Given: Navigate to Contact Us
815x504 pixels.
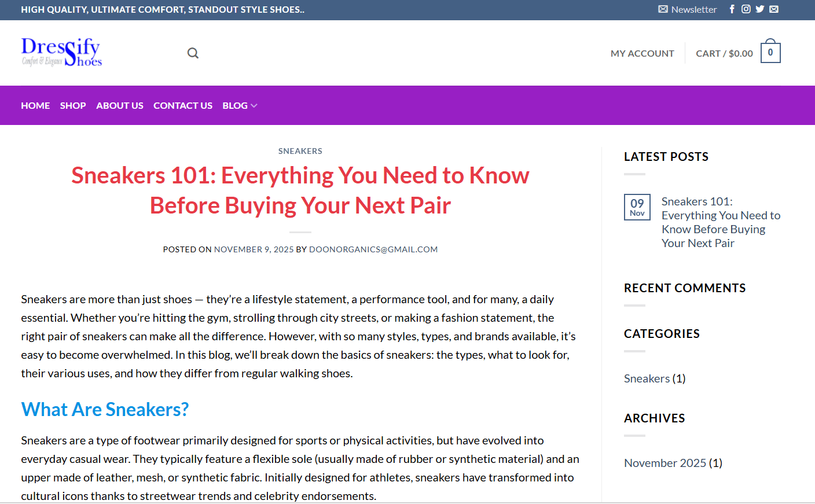Looking at the screenshot, I should (x=183, y=106).
